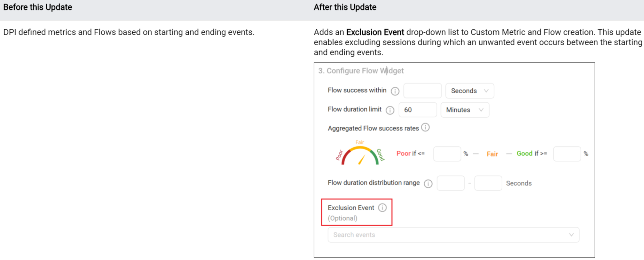
Task: Select the Flow duration limit field showing 60
Action: pos(417,110)
